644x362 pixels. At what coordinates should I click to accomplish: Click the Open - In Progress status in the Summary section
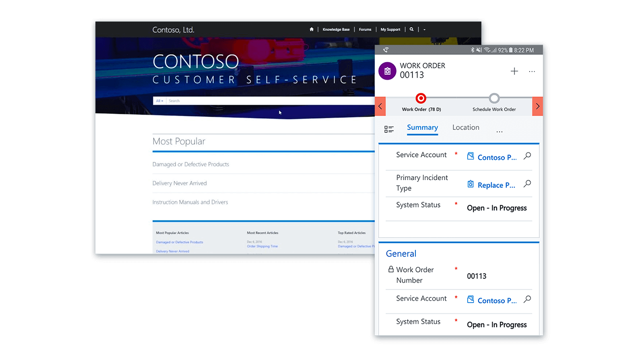pos(497,208)
